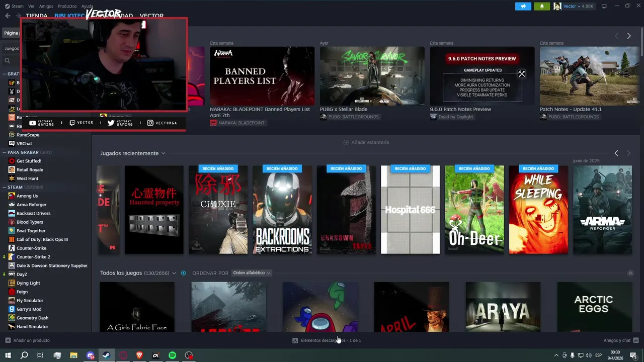
Task: Select Call of Duty: Black Ops III
Action: pyautogui.click(x=42, y=239)
